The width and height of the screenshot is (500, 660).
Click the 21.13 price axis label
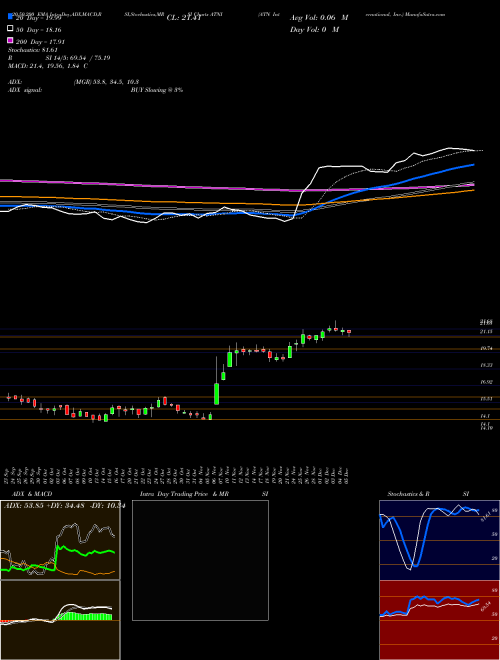[487, 332]
